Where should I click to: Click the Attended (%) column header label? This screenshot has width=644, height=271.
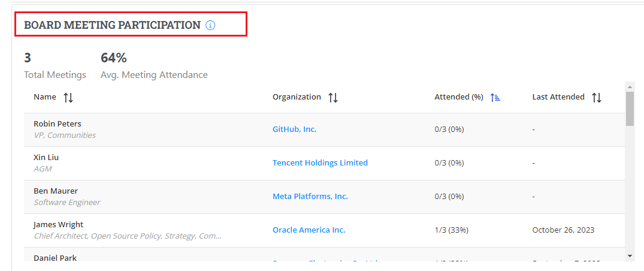[x=459, y=97]
